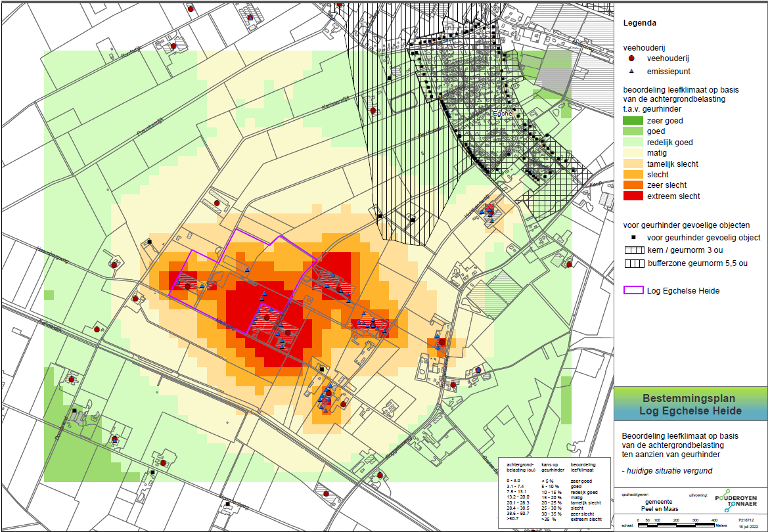Click the 'Egchel' village label on the map
770x532 pixels.
click(503, 113)
